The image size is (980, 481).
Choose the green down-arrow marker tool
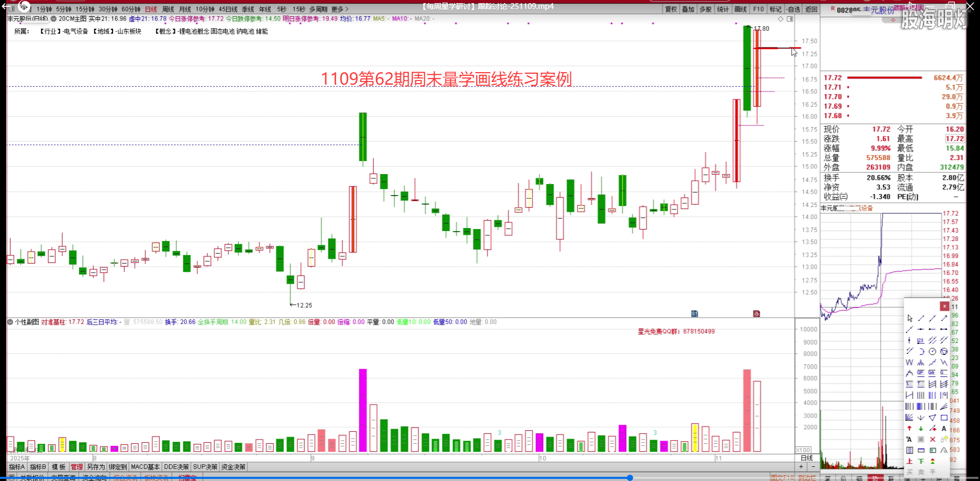[921, 429]
